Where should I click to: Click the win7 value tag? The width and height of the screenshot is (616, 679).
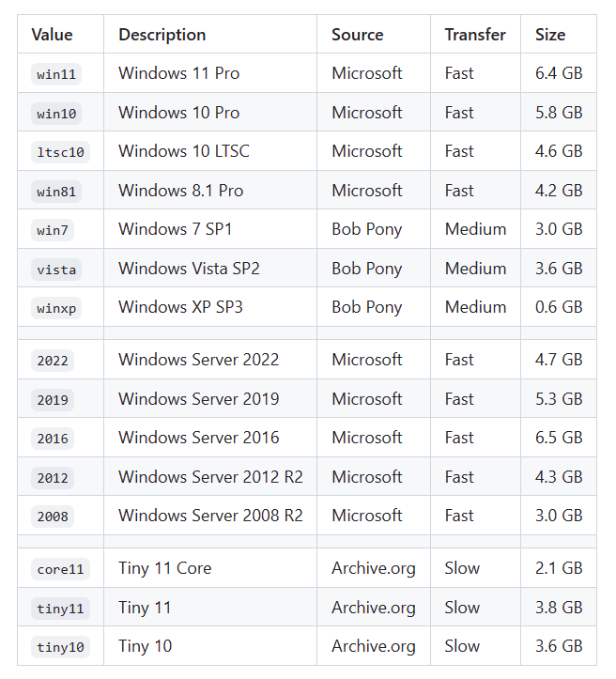pos(53,230)
